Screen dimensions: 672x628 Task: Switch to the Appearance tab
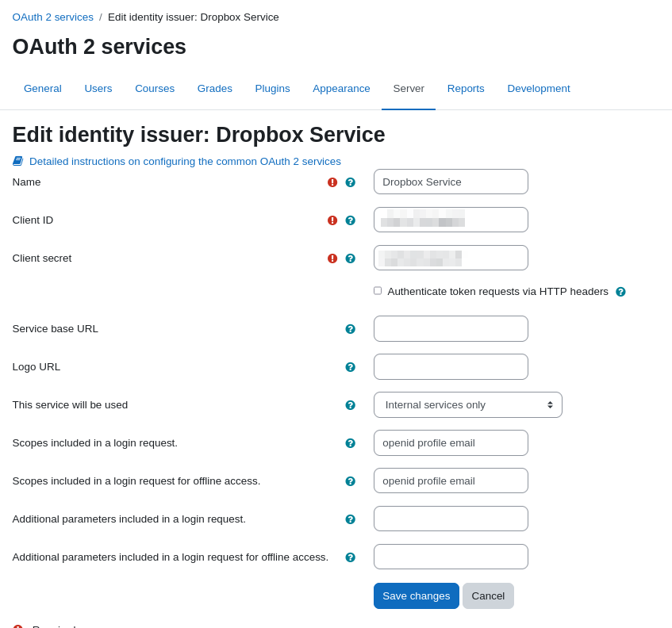pyautogui.click(x=341, y=89)
